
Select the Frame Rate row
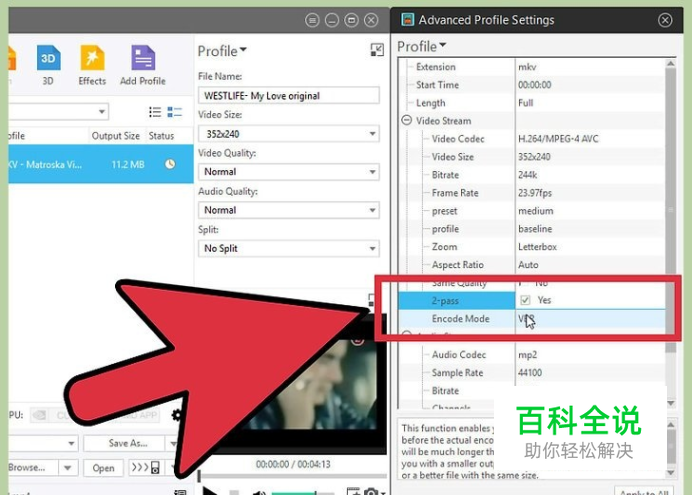(532, 193)
